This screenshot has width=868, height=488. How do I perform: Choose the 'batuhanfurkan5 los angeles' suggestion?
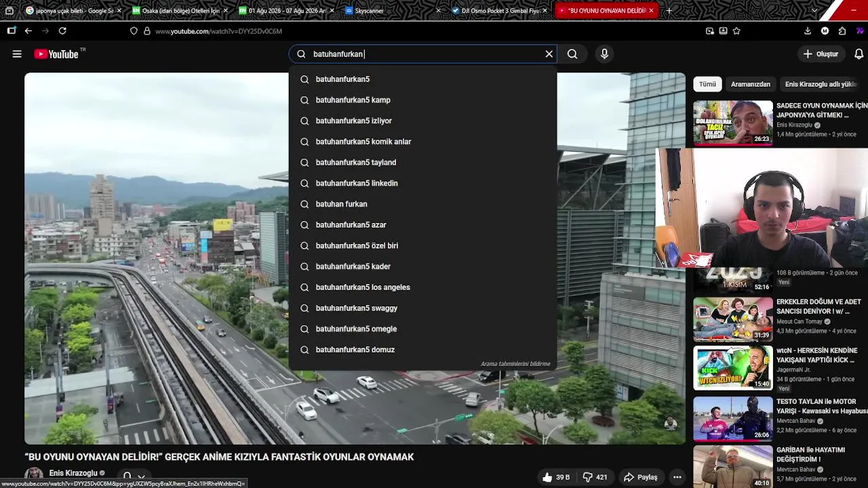click(423, 287)
